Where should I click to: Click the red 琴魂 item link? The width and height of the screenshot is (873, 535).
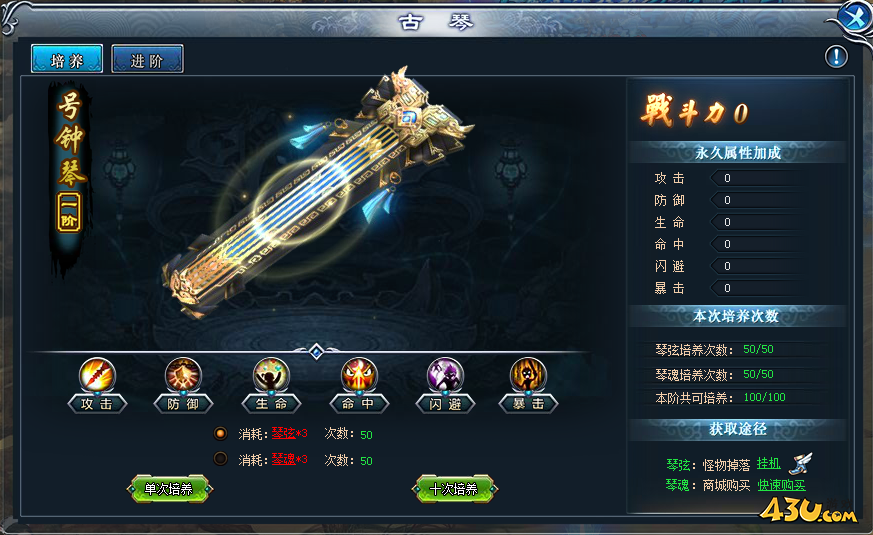tap(283, 460)
